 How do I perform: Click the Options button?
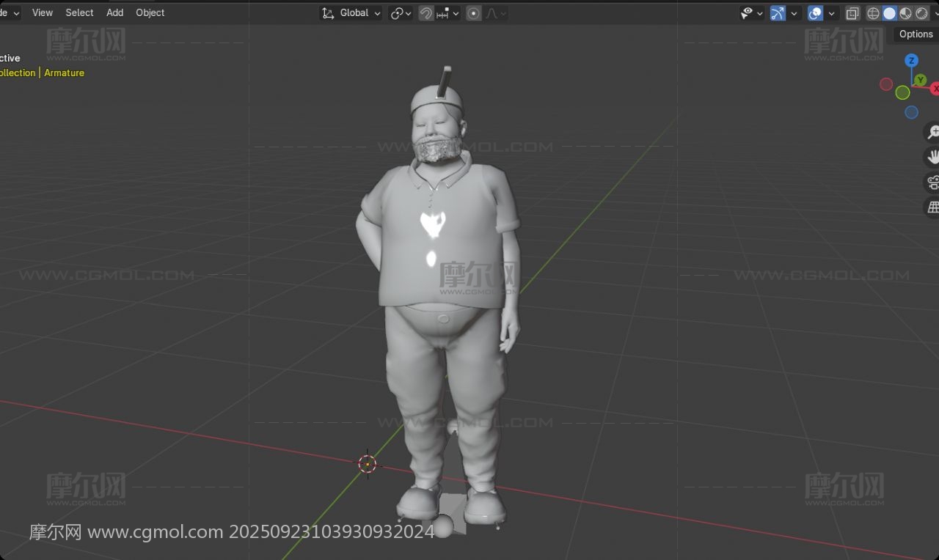pyautogui.click(x=916, y=34)
